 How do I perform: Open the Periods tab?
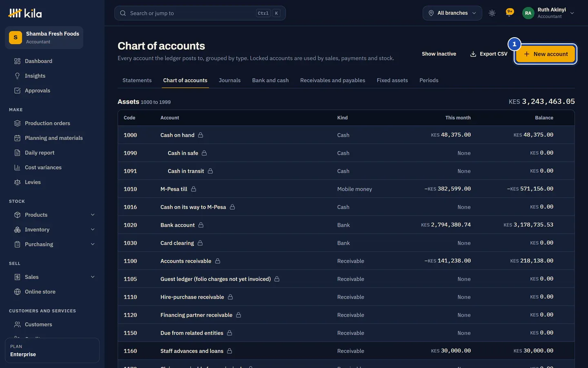(x=429, y=81)
